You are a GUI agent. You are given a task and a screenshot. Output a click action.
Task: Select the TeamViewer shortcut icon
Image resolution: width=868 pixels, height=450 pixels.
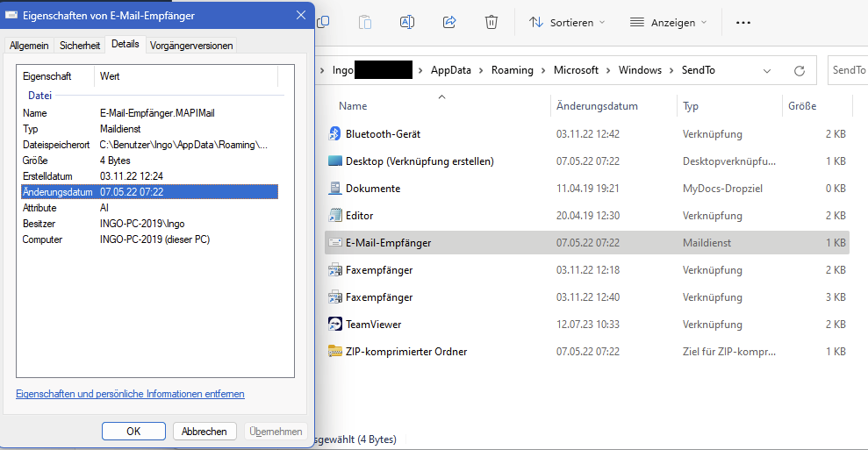pyautogui.click(x=334, y=325)
